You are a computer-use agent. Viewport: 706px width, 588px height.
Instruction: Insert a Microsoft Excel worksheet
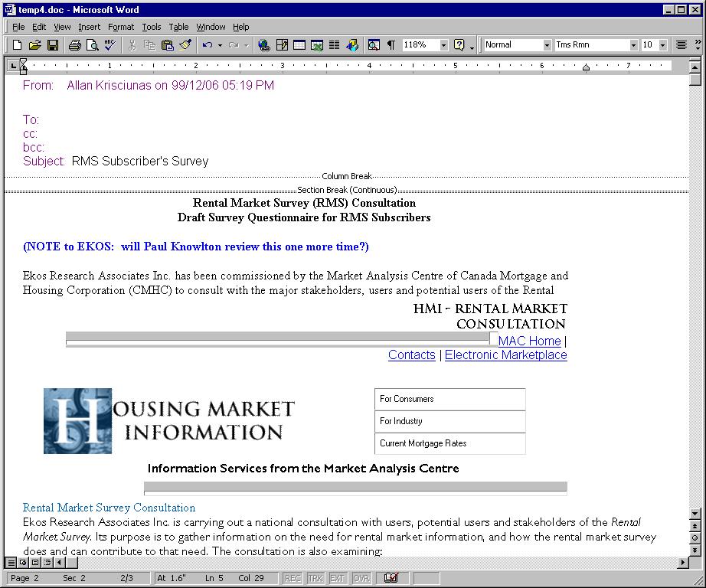pos(316,45)
